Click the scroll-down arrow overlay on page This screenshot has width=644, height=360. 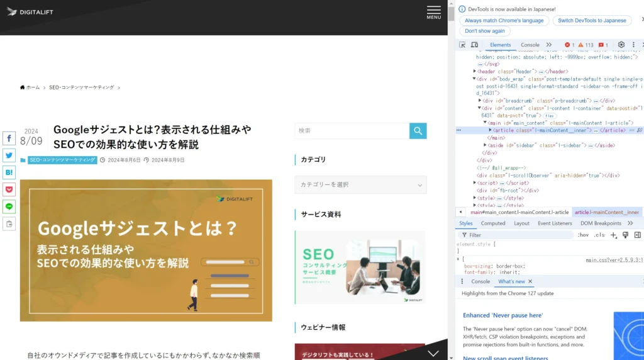coord(433,353)
